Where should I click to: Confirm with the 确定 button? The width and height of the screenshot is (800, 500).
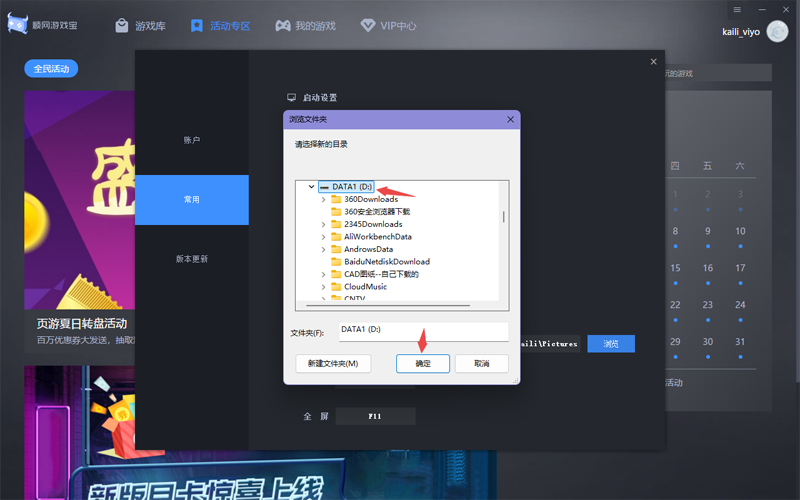tap(423, 364)
